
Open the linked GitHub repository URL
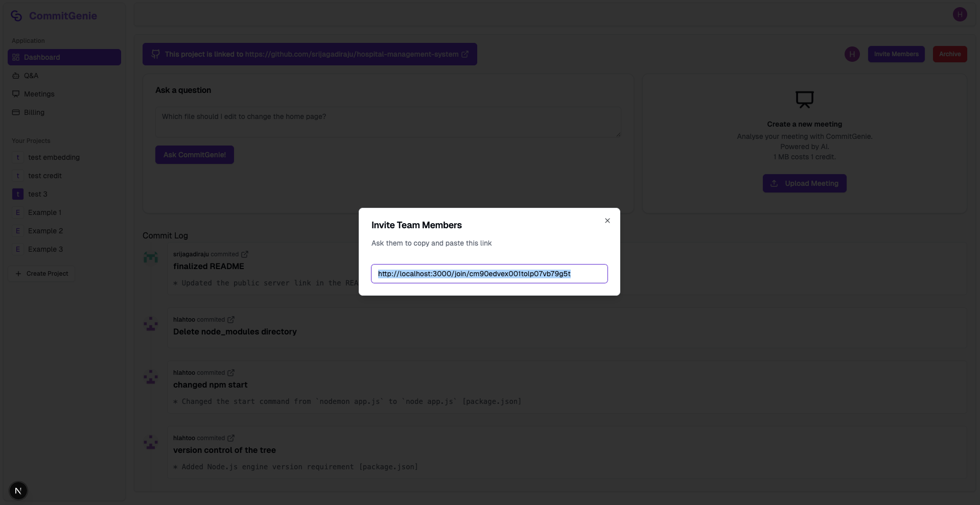pos(352,54)
